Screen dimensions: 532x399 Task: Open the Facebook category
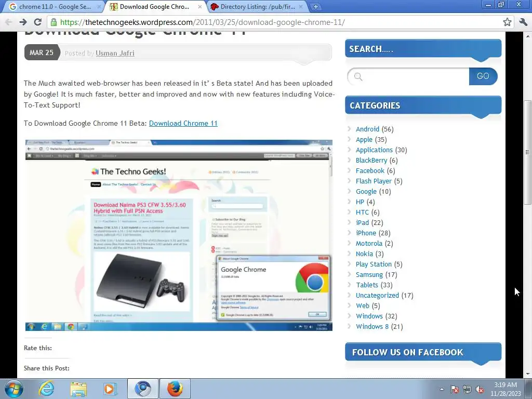370,170
